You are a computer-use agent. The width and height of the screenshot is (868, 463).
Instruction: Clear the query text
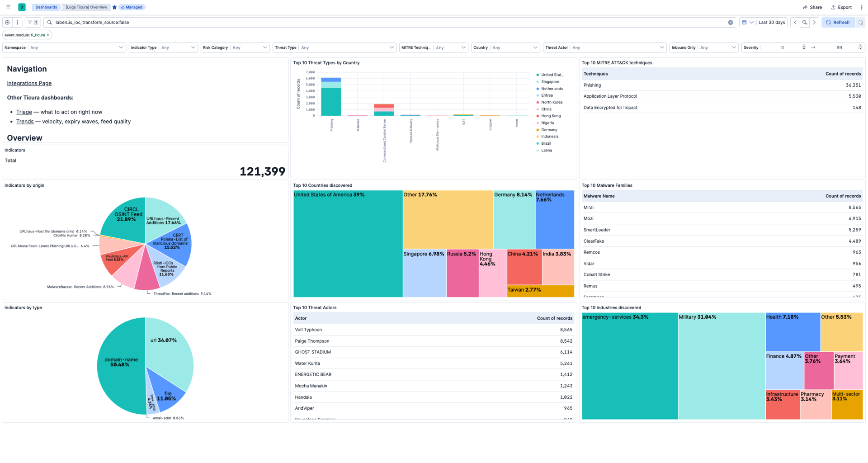pyautogui.click(x=731, y=22)
